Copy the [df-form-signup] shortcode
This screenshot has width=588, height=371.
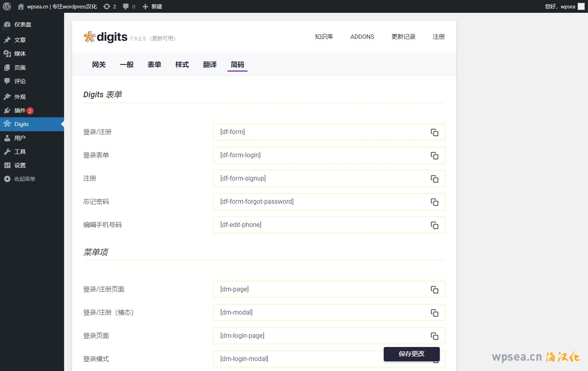(434, 179)
